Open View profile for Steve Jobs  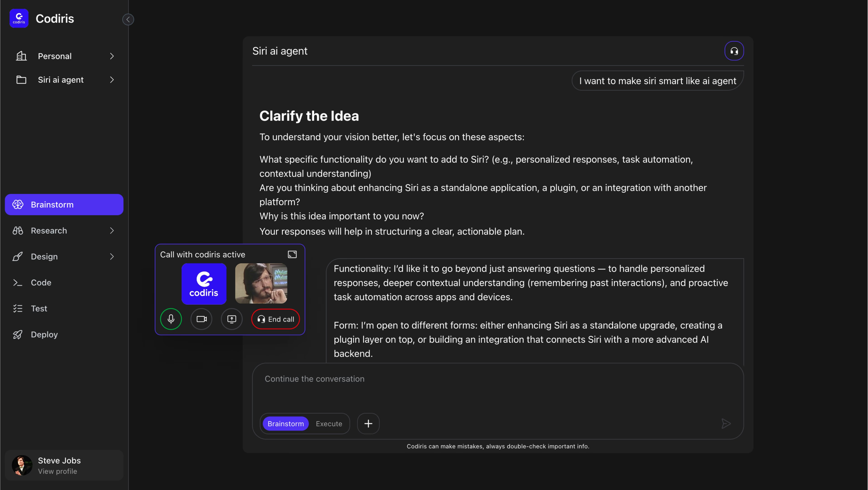[58, 471]
